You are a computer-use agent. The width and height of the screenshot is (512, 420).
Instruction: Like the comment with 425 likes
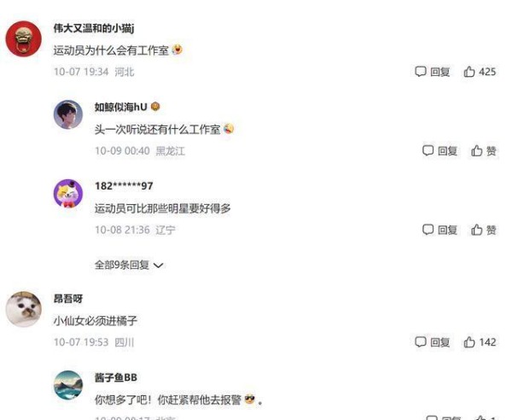pyautogui.click(x=480, y=71)
